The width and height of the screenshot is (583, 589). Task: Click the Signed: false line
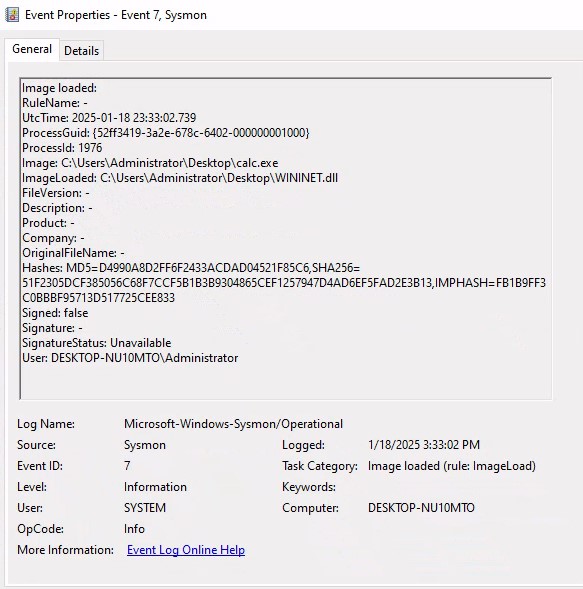tap(55, 313)
